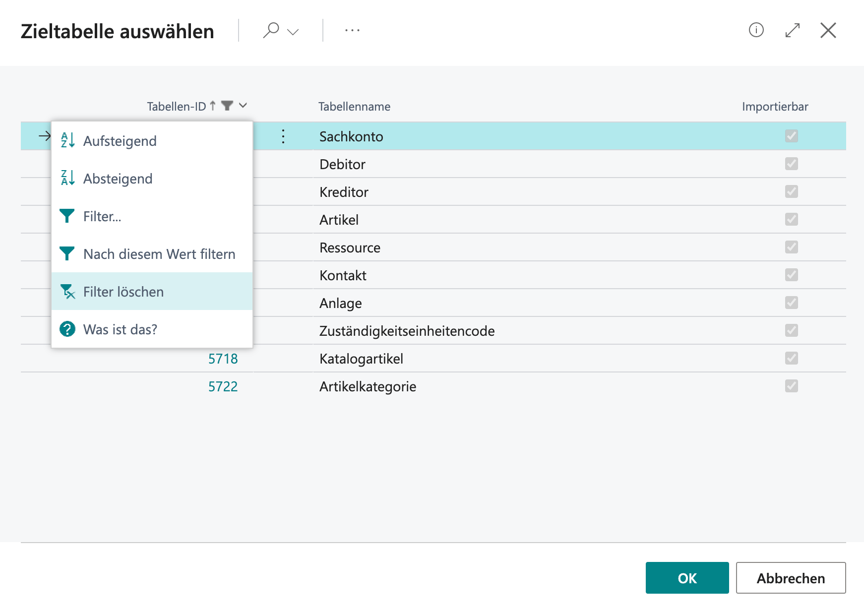864x616 pixels.
Task: Select Filter löschen menu entry
Action: coord(152,292)
